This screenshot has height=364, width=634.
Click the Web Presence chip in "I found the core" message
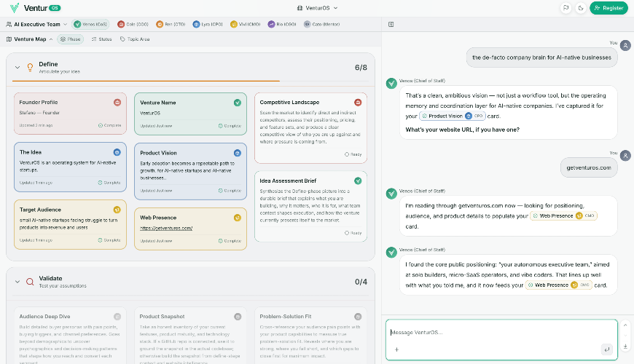coord(558,285)
